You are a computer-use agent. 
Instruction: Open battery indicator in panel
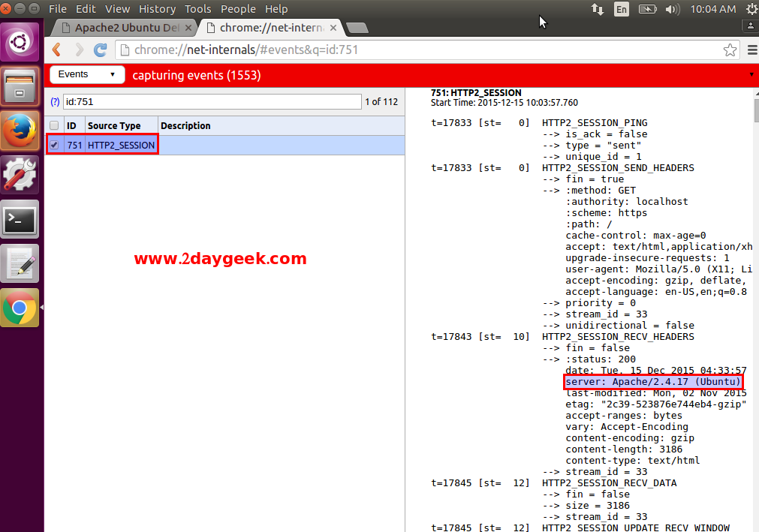pos(647,9)
